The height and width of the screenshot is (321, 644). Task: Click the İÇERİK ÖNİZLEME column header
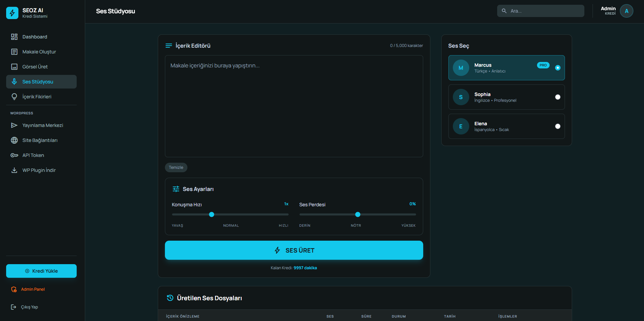click(x=183, y=316)
